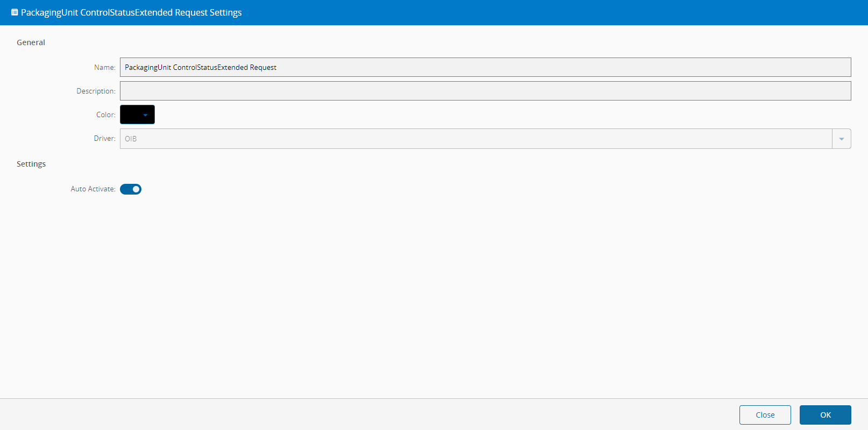Click the Description field label
Image resolution: width=868 pixels, height=430 pixels.
pos(96,91)
